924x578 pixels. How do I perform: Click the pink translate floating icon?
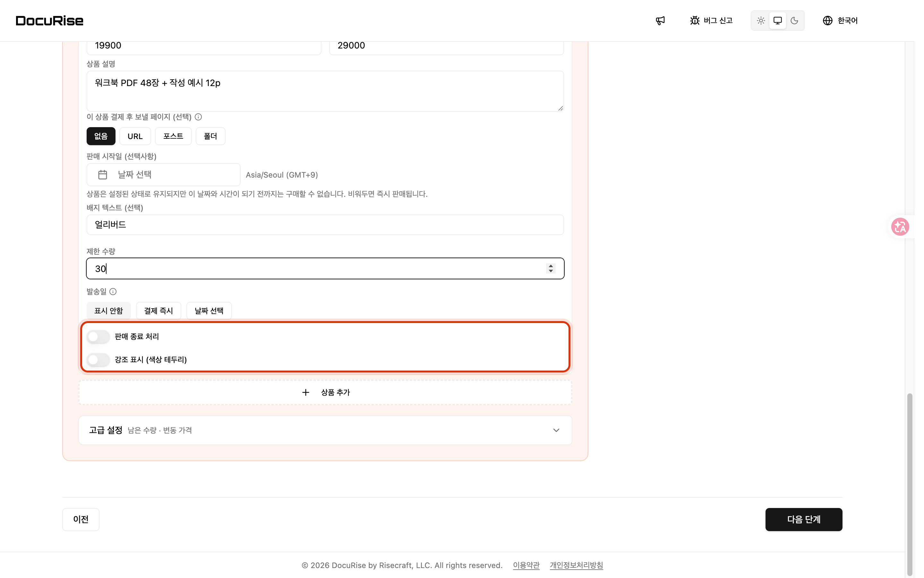(x=900, y=227)
